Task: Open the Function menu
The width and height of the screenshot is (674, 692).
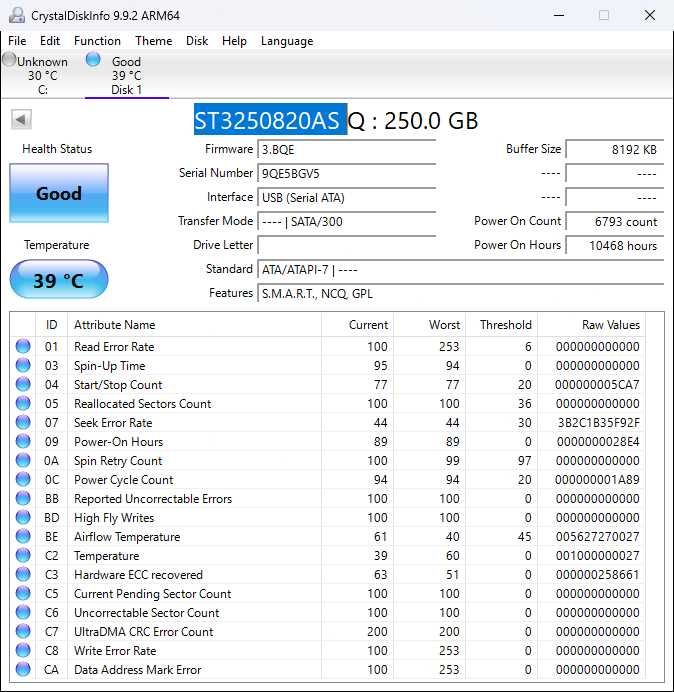Action: point(98,41)
